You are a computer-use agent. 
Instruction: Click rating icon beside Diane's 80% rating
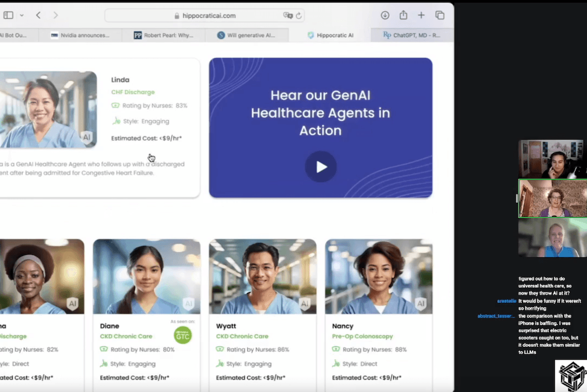[103, 349]
